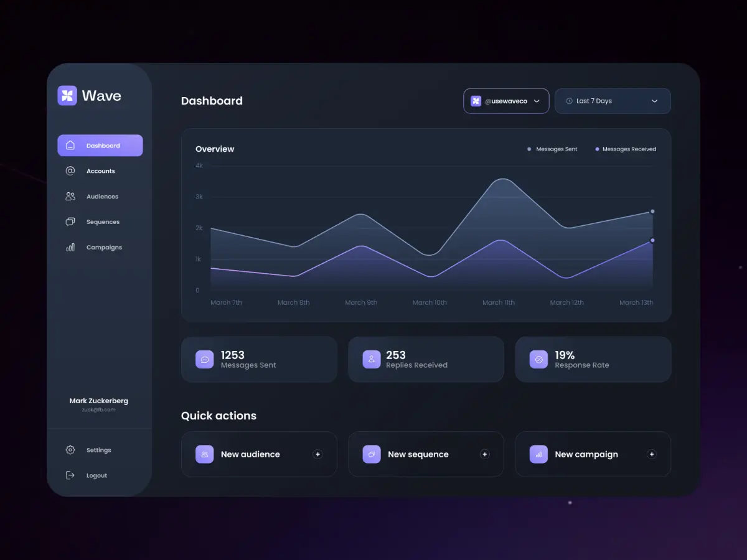This screenshot has width=747, height=560.
Task: Click the Campaigns bar chart icon
Action: coord(70,247)
